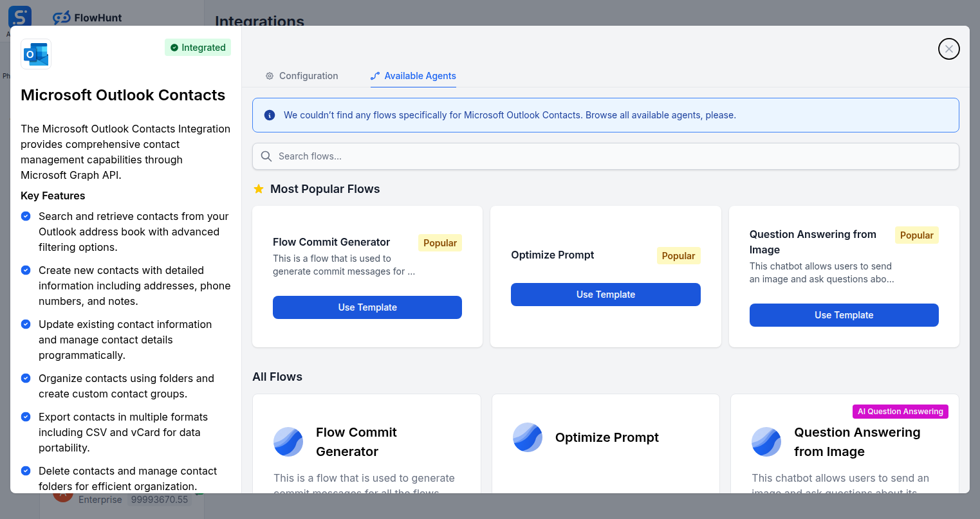
Task: Click Use Template under Flow Commit Generator
Action: pyautogui.click(x=367, y=307)
